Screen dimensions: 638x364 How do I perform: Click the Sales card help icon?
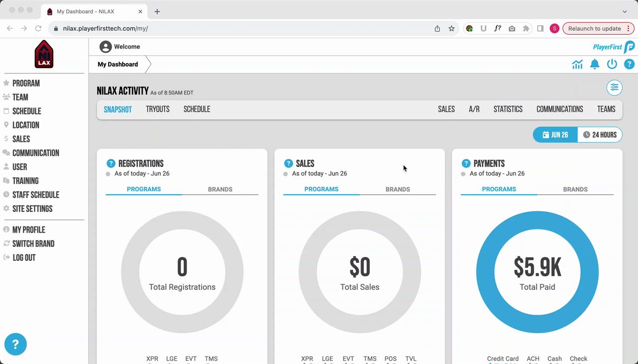pyautogui.click(x=288, y=163)
